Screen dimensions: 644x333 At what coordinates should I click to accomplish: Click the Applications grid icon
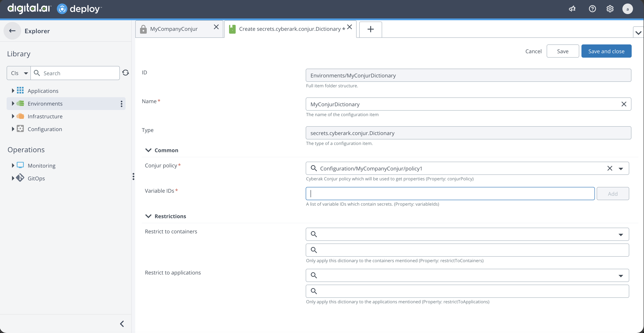point(20,90)
